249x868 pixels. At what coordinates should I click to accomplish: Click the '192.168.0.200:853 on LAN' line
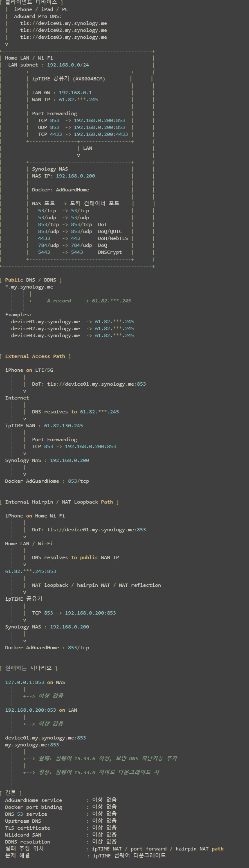coord(41,710)
